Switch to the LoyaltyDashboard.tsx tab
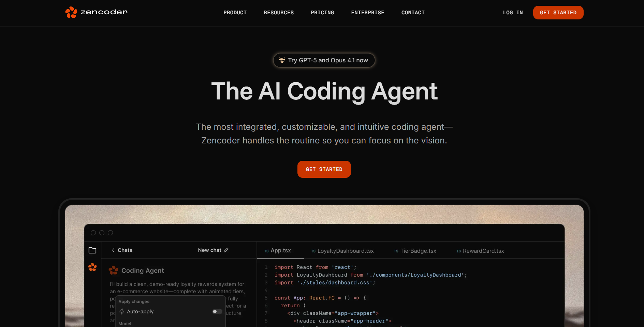 click(x=345, y=251)
